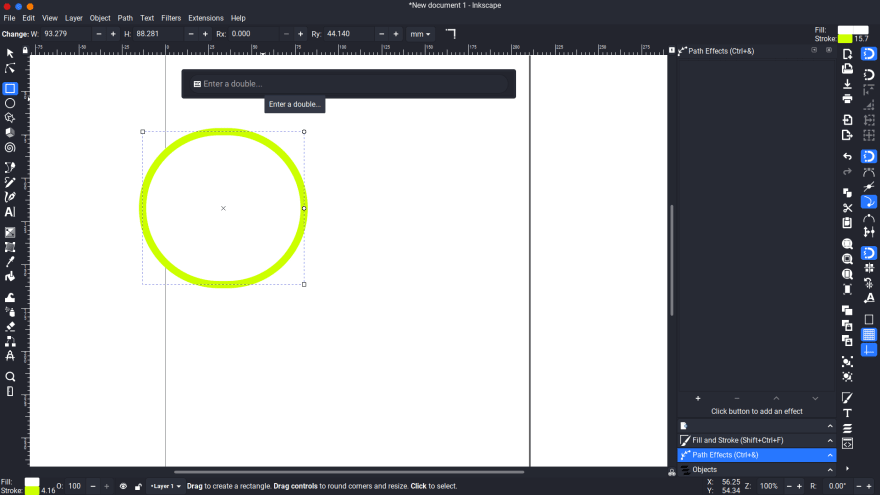The height and width of the screenshot is (495, 880).
Task: Open the mm units dropdown
Action: [420, 34]
